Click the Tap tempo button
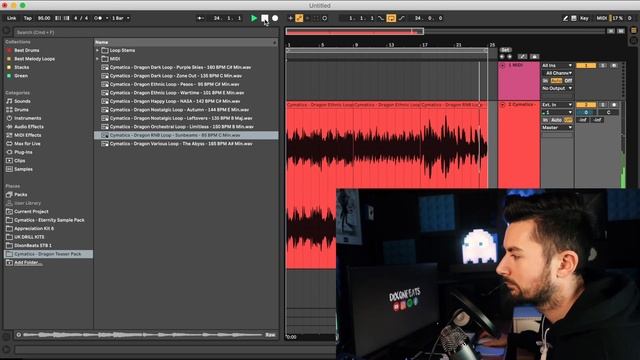The image size is (640, 360). click(x=27, y=18)
